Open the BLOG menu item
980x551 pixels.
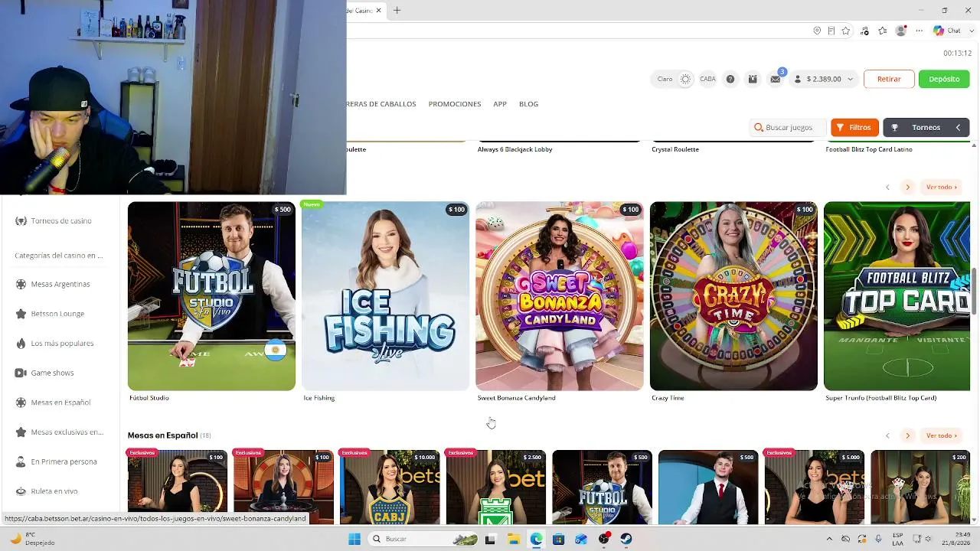pos(528,104)
